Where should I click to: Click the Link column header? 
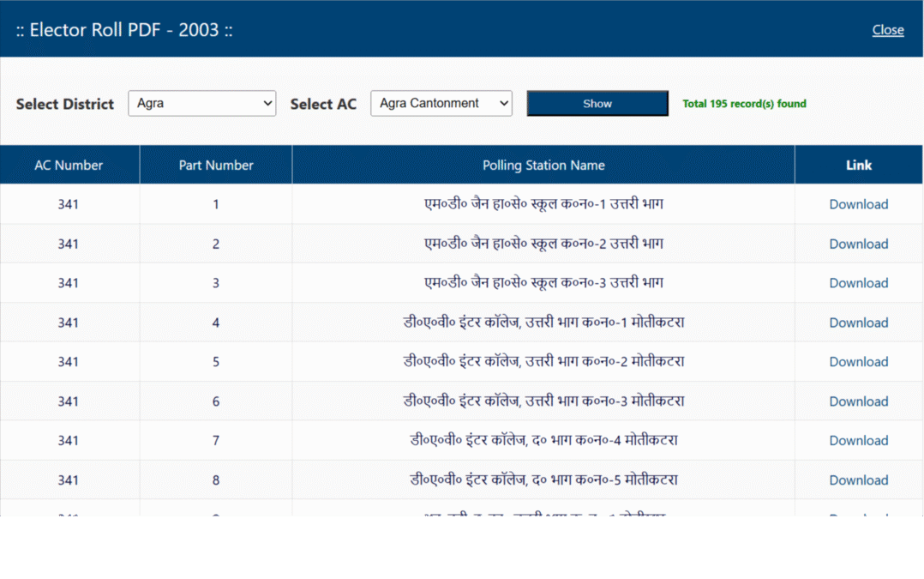pos(858,166)
